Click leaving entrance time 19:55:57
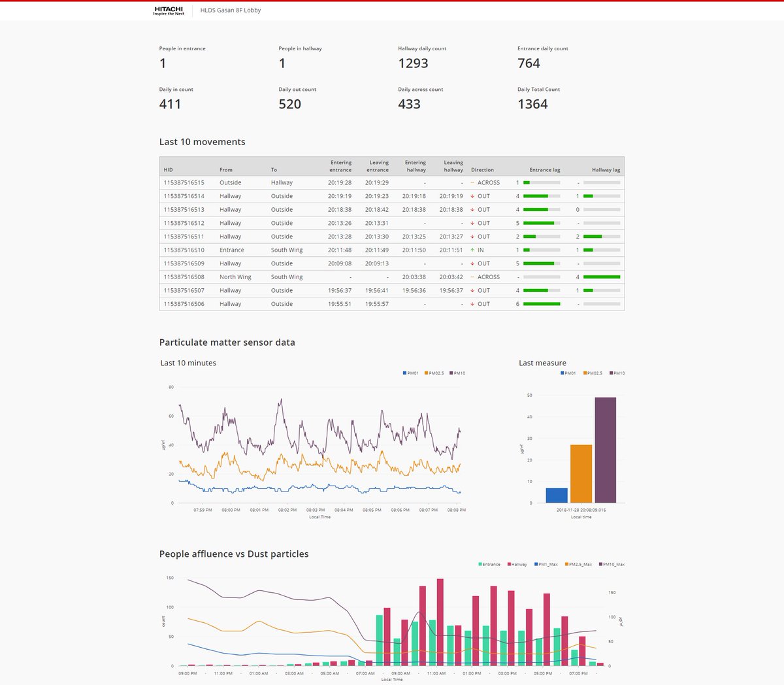 (377, 304)
